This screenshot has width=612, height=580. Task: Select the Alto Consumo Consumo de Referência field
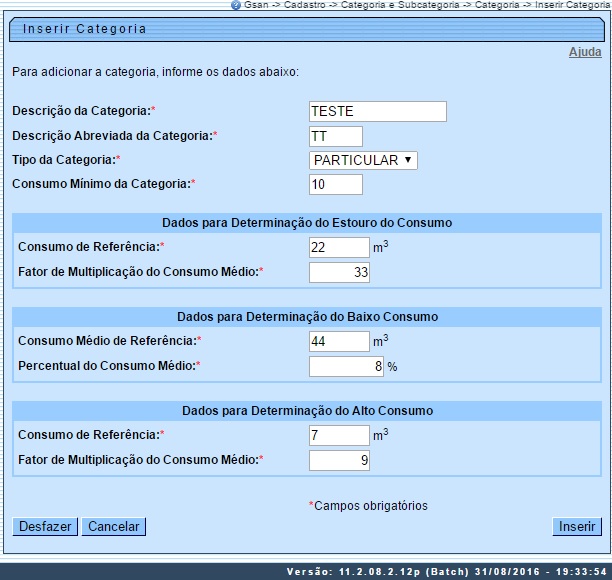[339, 435]
